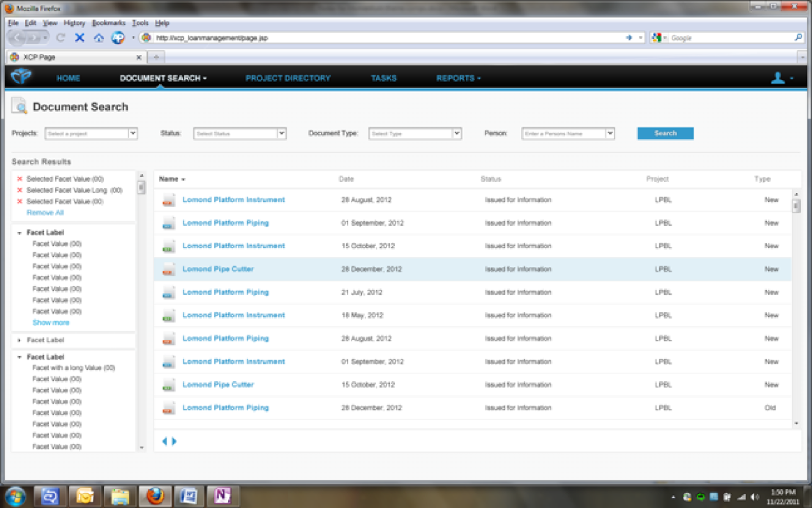
Task: Click Remove All facets link
Action: [x=45, y=213]
